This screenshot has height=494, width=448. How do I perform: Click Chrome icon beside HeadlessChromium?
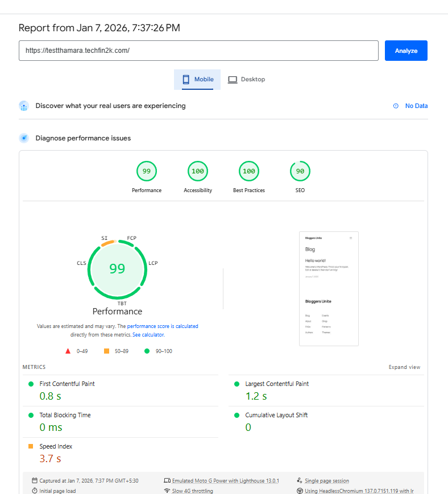click(x=300, y=491)
